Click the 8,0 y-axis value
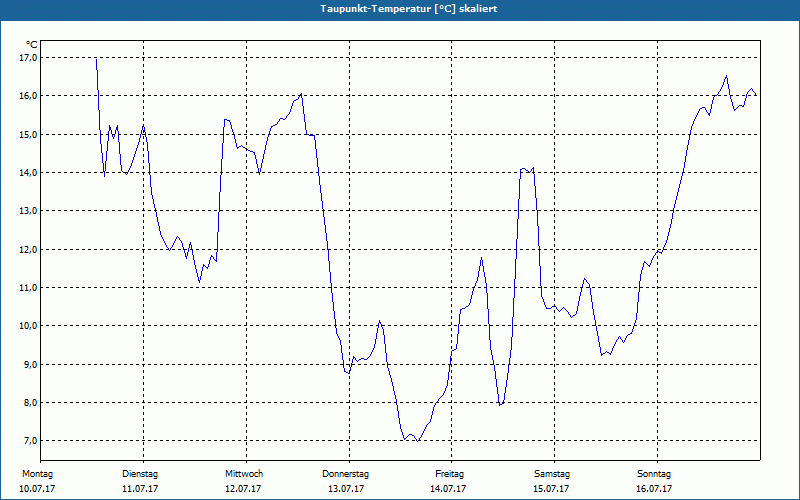 pyautogui.click(x=30, y=403)
